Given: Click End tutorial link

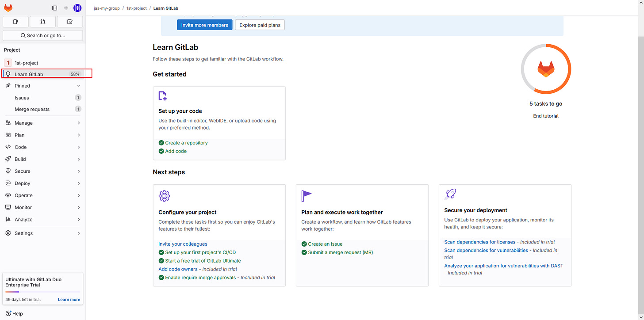Looking at the screenshot, I should pos(546,116).
